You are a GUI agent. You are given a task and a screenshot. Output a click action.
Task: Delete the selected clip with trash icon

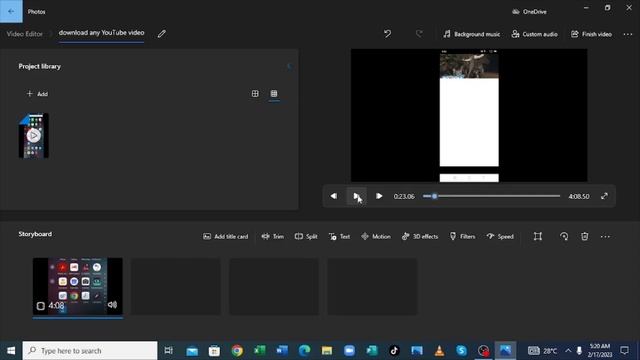584,237
